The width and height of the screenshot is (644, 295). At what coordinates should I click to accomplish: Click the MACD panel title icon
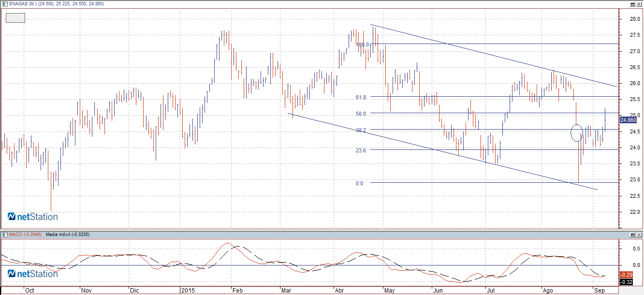(x=4, y=235)
